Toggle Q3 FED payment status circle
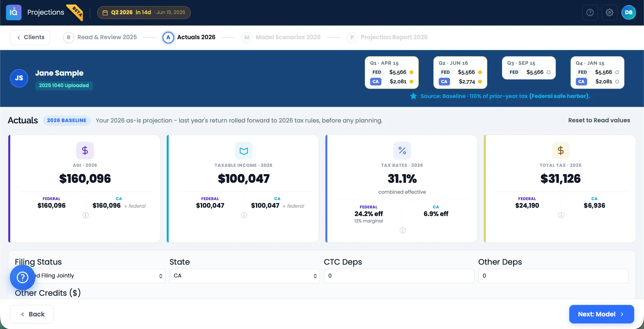This screenshot has width=644, height=329. 549,72
